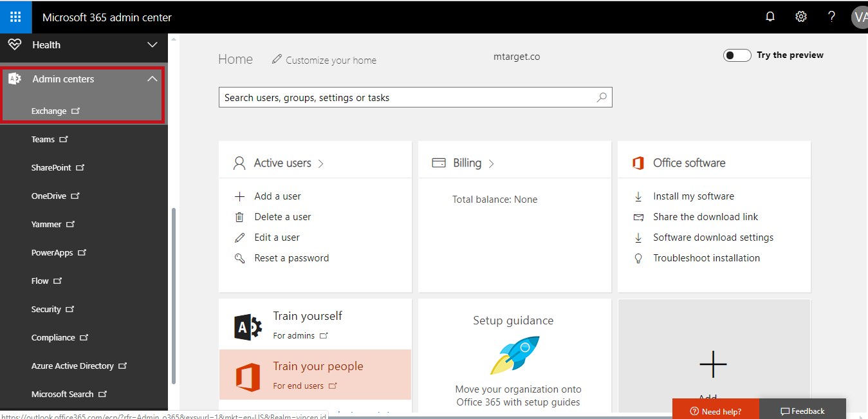
Task: Click Install my software link
Action: 694,196
